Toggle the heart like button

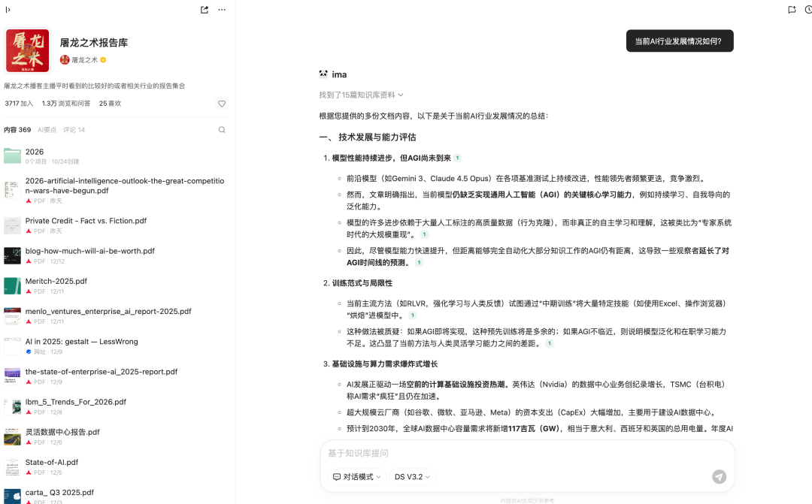[222, 104]
